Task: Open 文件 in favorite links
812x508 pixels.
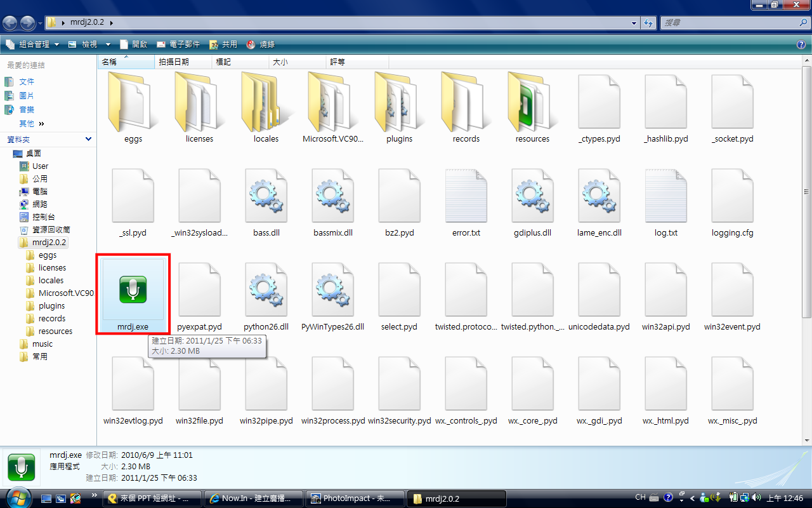Action: click(x=27, y=82)
